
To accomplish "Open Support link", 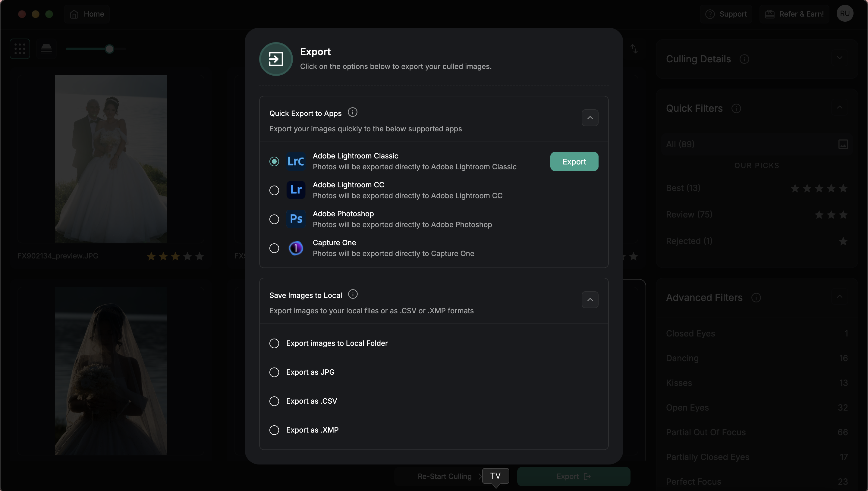I will (726, 14).
